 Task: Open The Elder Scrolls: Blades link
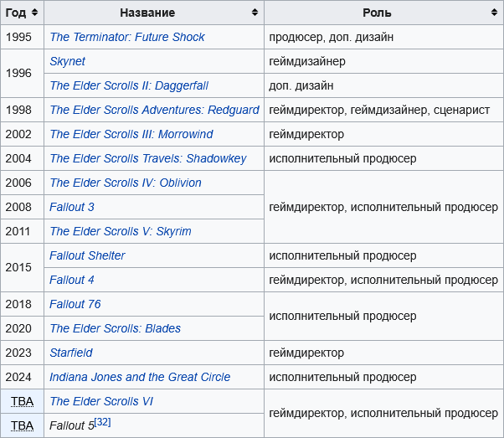[116, 328]
